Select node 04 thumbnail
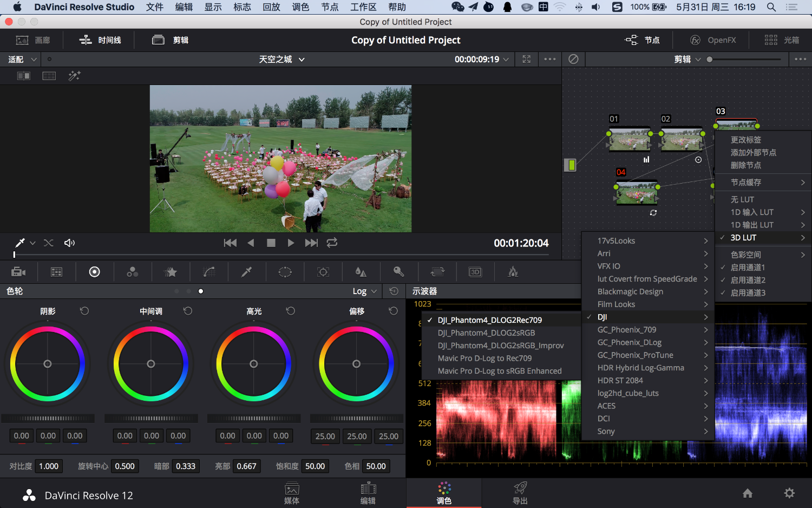Screen dimensions: 812x508 (637, 192)
